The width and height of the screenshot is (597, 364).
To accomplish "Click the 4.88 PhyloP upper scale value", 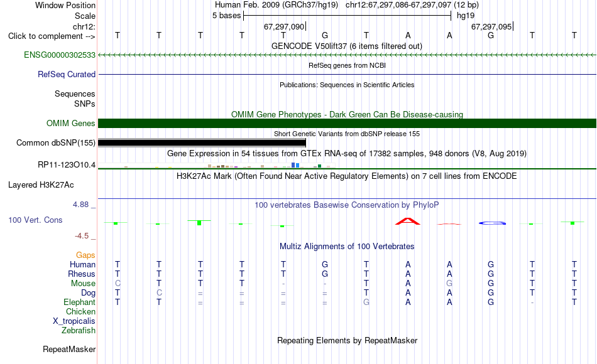I will [x=80, y=205].
